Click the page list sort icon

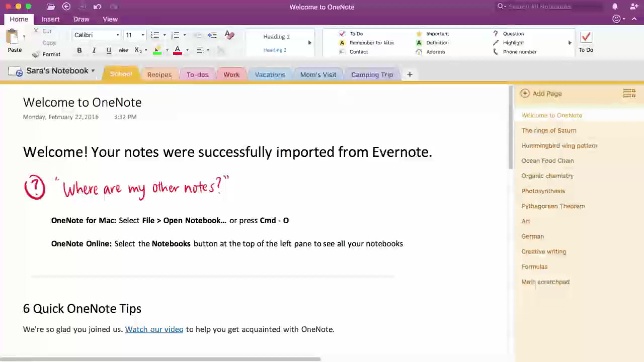point(629,94)
